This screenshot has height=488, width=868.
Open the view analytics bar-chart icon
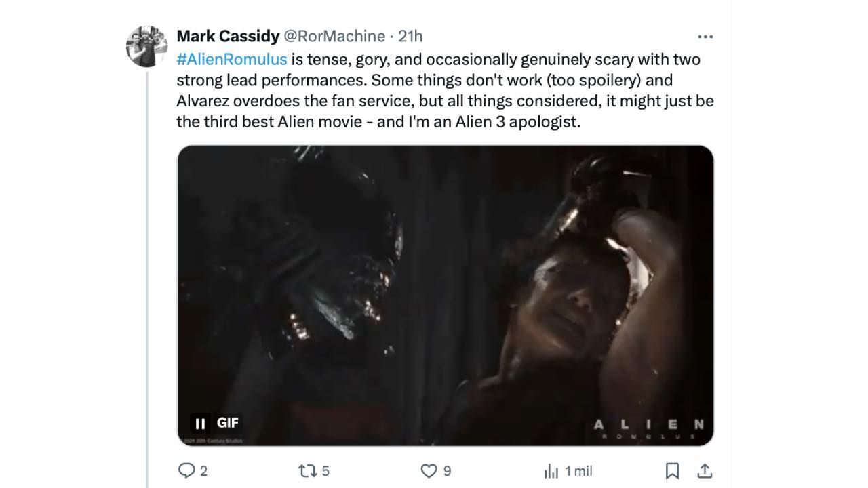pyautogui.click(x=551, y=470)
